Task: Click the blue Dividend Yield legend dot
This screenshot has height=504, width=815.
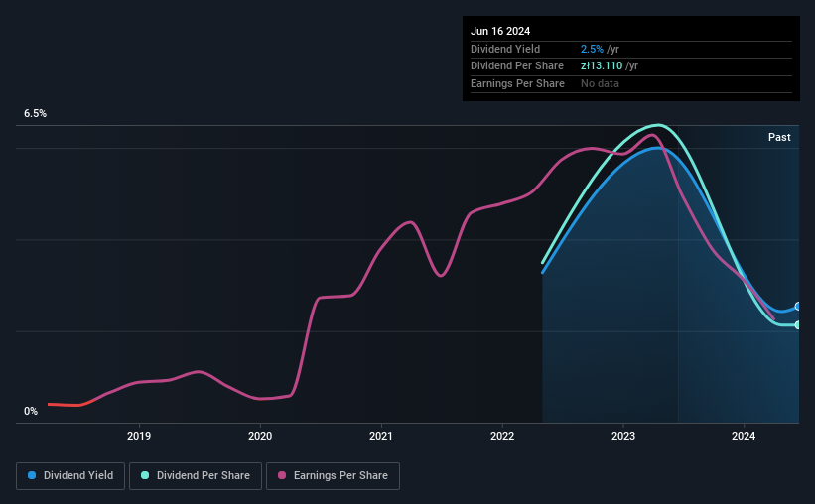Action: 32,475
